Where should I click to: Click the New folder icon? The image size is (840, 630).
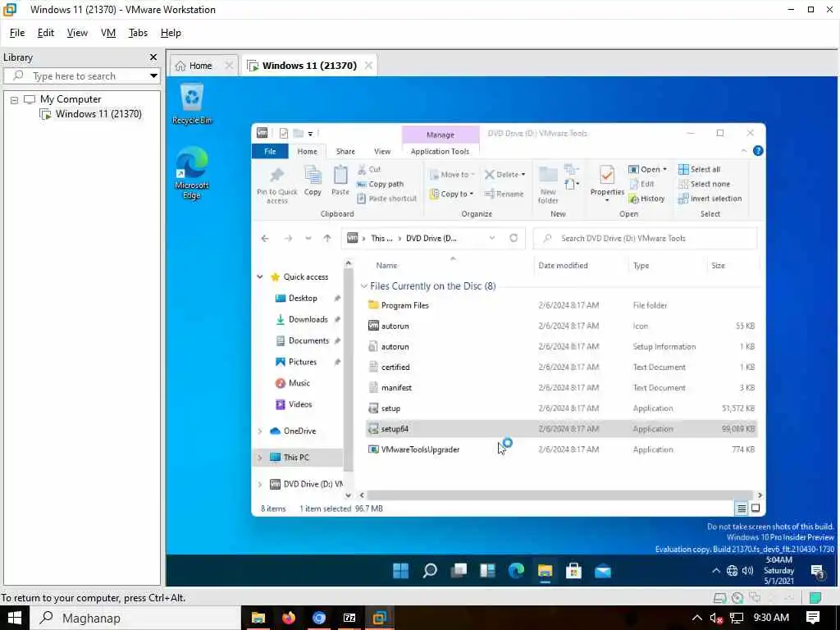(548, 185)
